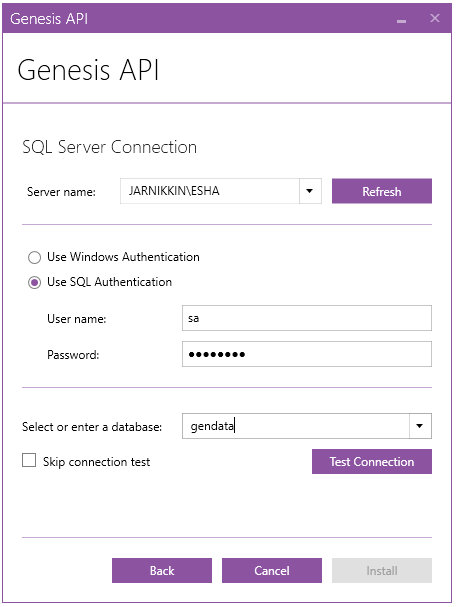This screenshot has height=607, width=456.
Task: Click the Test Connection button
Action: point(372,461)
